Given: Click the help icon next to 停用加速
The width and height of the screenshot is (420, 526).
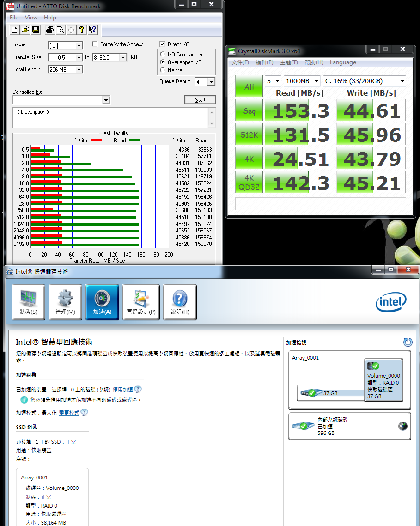Looking at the screenshot, I should click(x=138, y=390).
